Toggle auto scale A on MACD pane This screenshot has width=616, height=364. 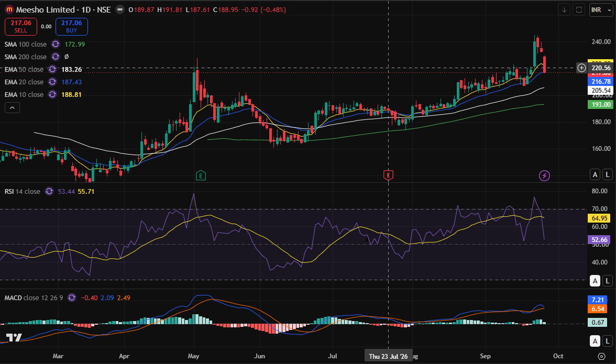tap(595, 341)
